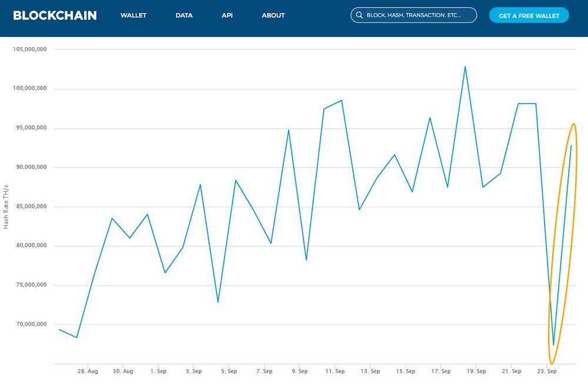Click the 23. Sep date label

pos(547,371)
